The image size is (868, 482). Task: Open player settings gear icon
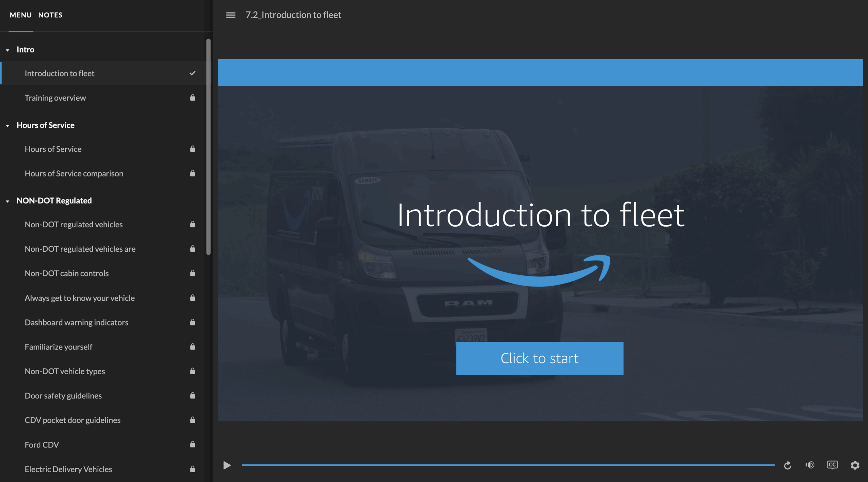click(x=855, y=465)
